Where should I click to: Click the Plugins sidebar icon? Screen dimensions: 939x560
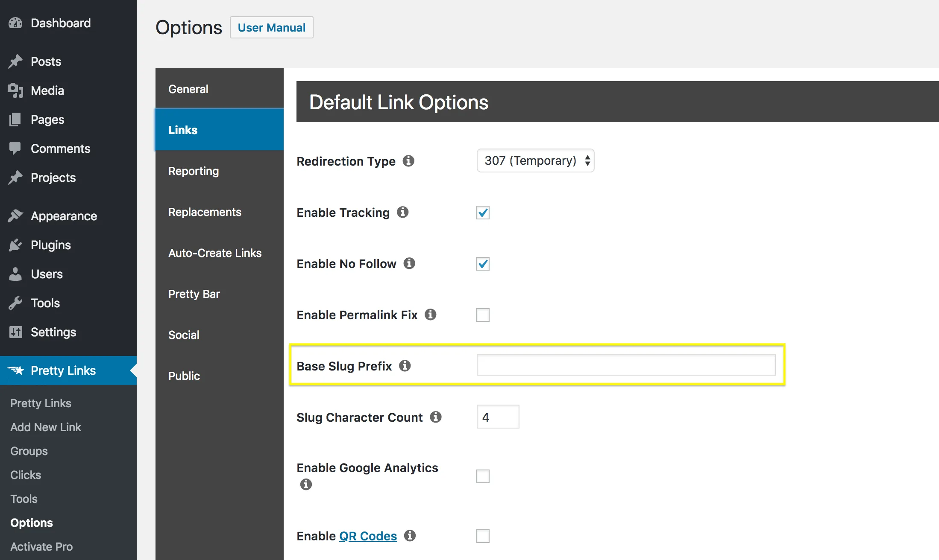[x=17, y=245]
